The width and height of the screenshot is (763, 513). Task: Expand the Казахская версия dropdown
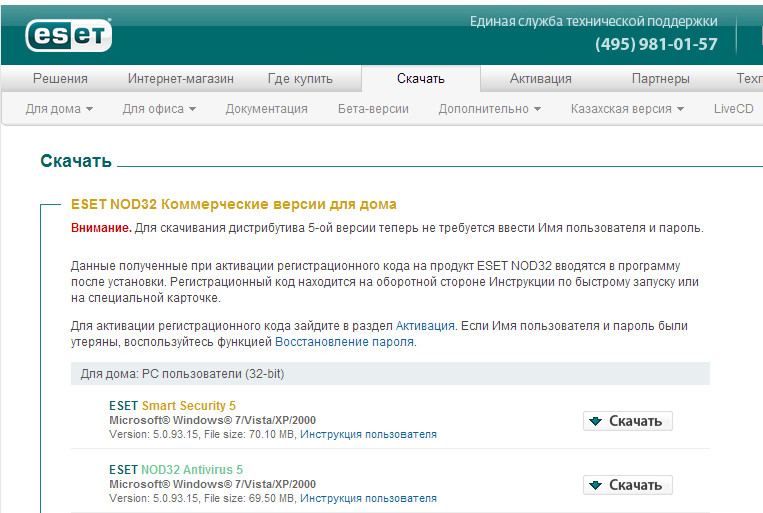[627, 109]
